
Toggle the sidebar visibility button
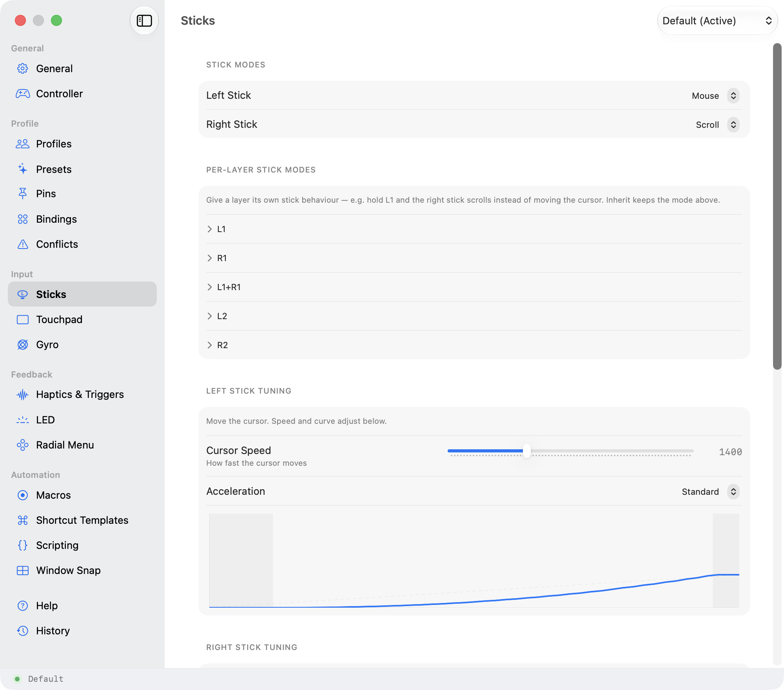point(144,20)
